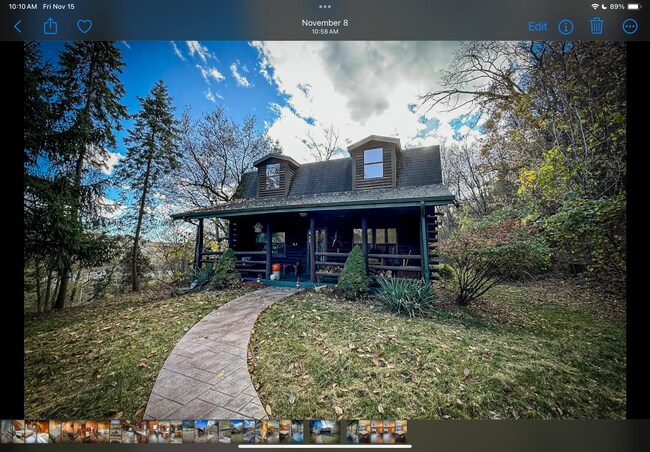This screenshot has height=452, width=650.
Task: Select the last thumbnail in the filmstrip
Action: click(400, 431)
